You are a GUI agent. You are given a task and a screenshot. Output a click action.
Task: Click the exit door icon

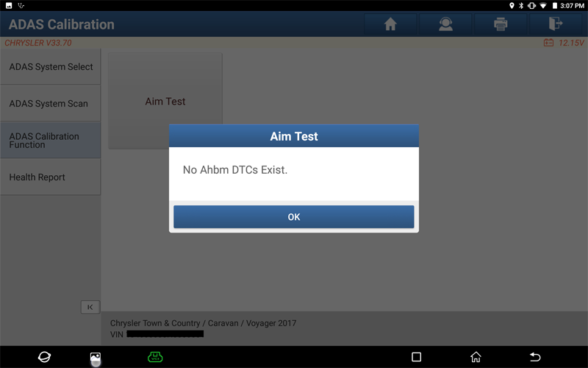tap(556, 24)
